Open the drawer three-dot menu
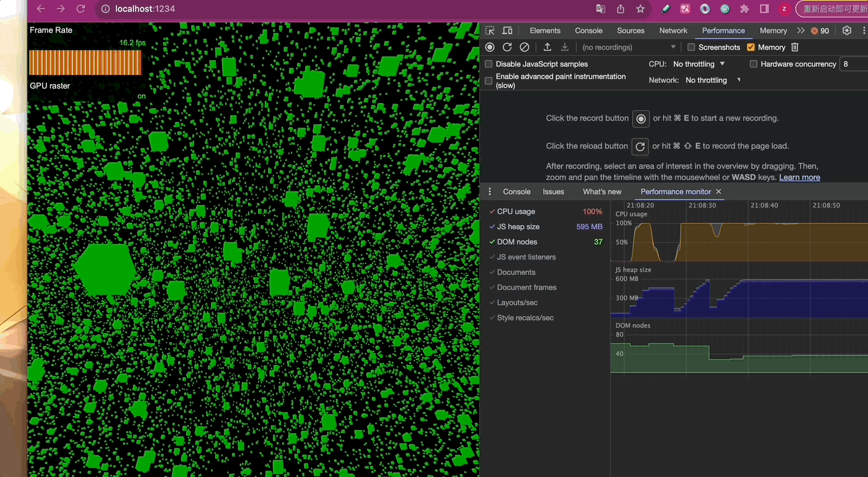The image size is (868, 477). (x=490, y=191)
